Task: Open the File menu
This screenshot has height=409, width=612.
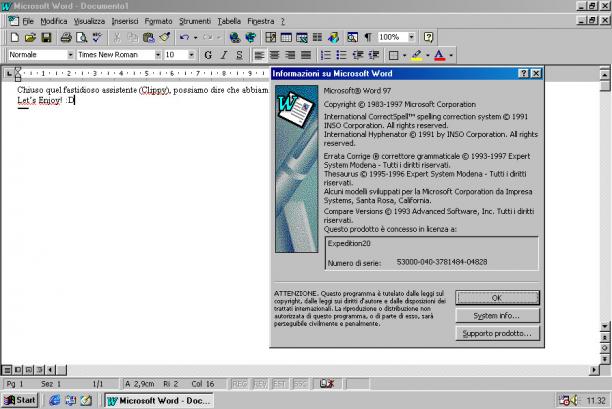Action: click(x=28, y=21)
